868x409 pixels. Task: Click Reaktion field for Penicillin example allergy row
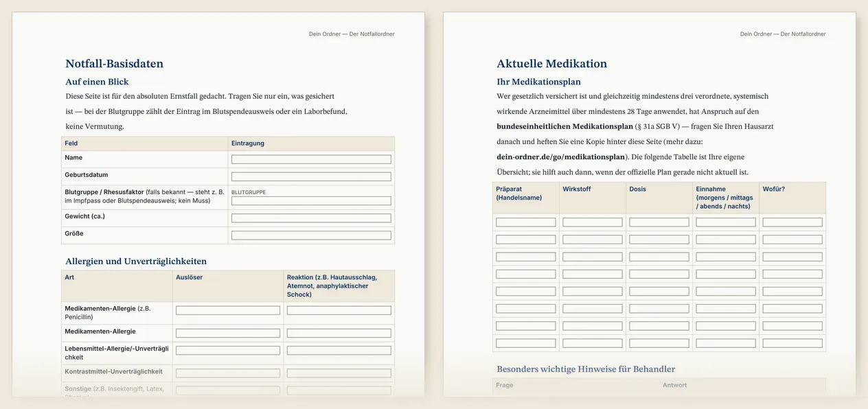pos(339,310)
